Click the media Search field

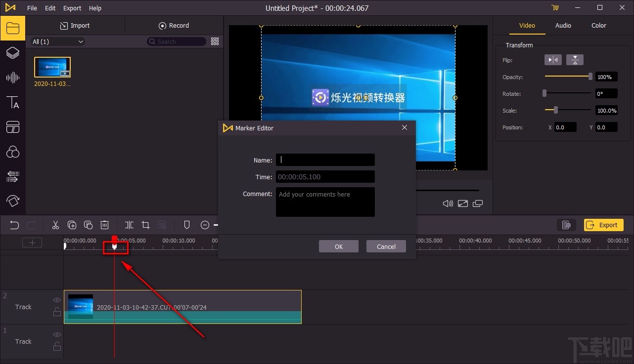pos(177,41)
